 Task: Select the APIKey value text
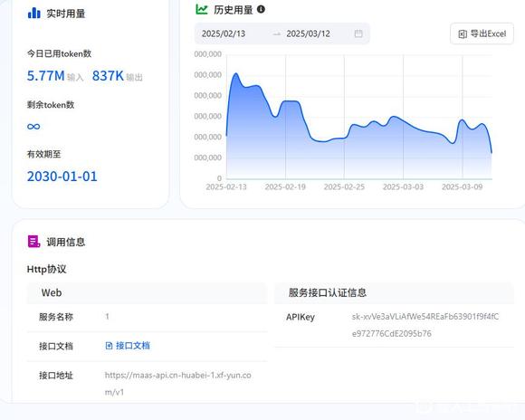pos(425,325)
